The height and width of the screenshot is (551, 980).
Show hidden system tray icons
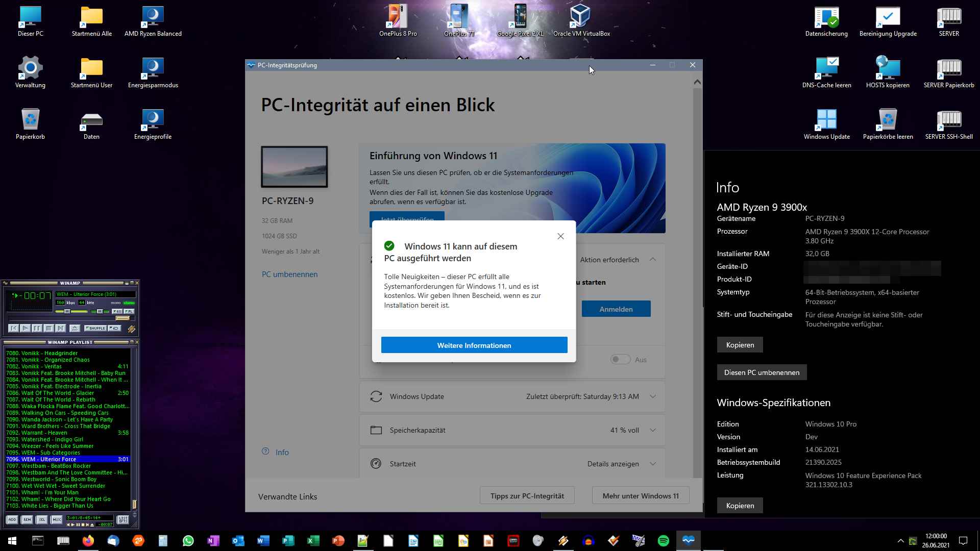click(x=900, y=540)
